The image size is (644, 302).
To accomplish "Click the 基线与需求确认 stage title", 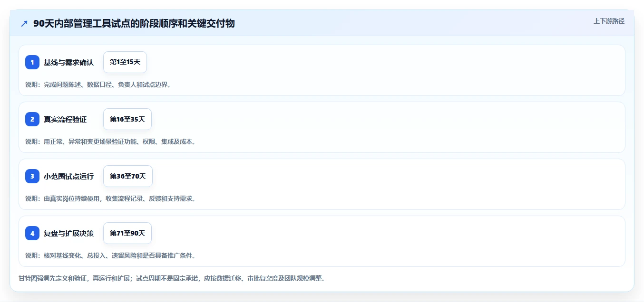I will 69,62.
